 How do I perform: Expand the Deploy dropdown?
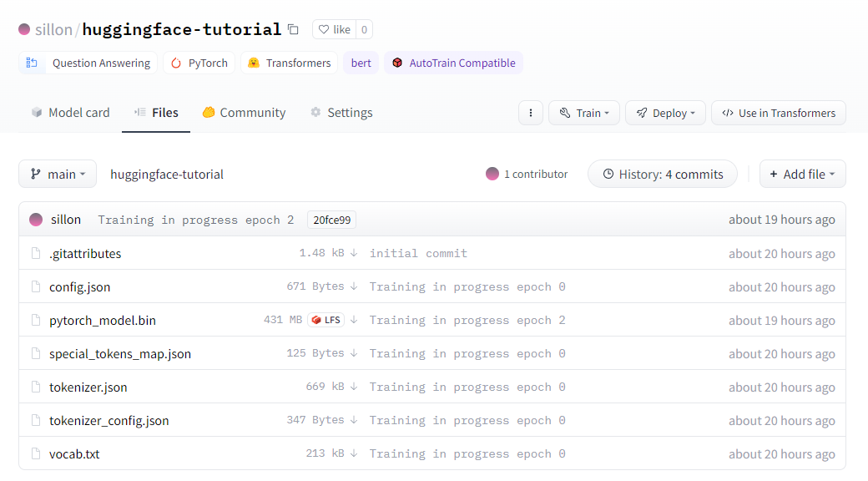coord(665,113)
